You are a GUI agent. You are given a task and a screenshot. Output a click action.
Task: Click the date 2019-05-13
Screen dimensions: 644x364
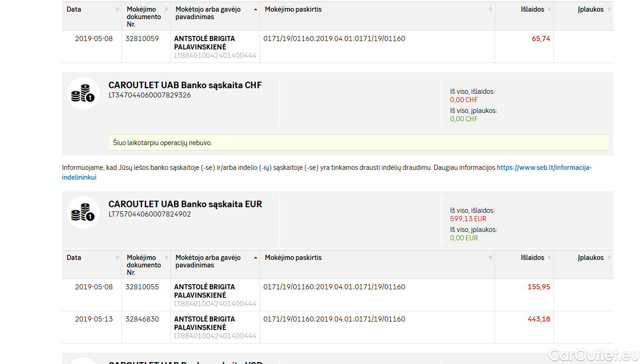(x=94, y=319)
